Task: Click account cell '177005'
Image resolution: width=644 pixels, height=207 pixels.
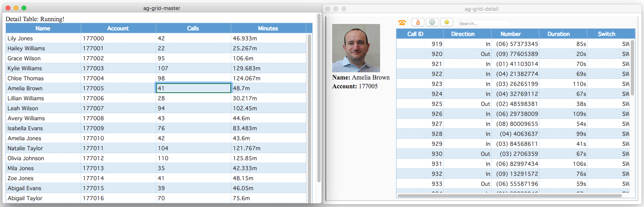Action: coord(118,88)
